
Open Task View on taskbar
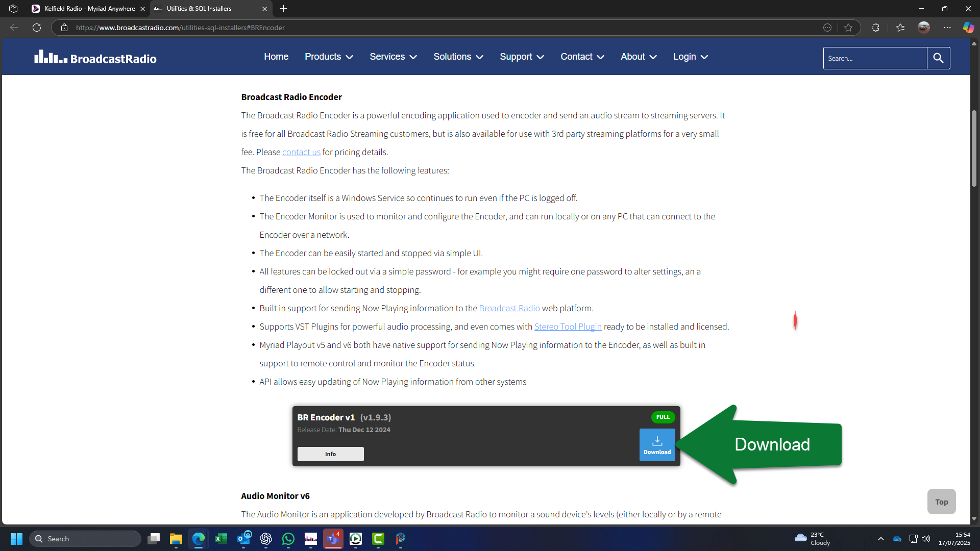[x=154, y=539]
